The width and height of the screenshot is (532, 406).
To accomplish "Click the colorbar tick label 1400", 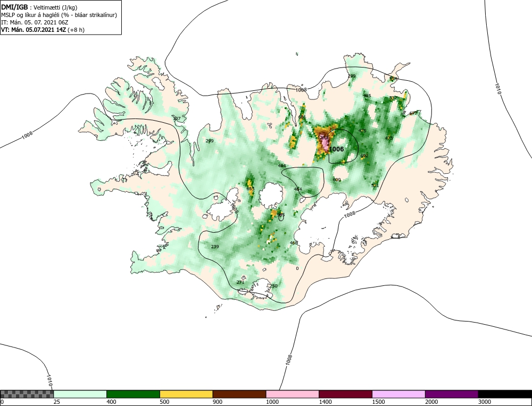I will (325, 402).
